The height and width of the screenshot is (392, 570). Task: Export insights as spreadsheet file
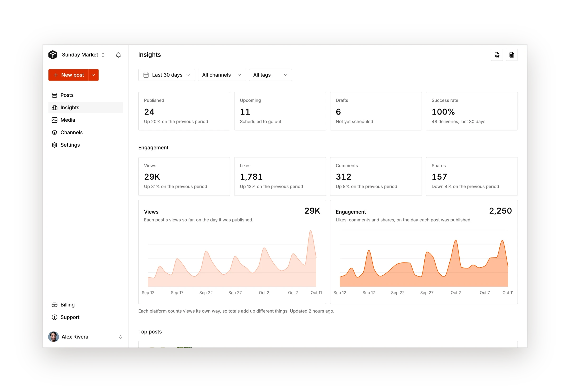point(511,55)
